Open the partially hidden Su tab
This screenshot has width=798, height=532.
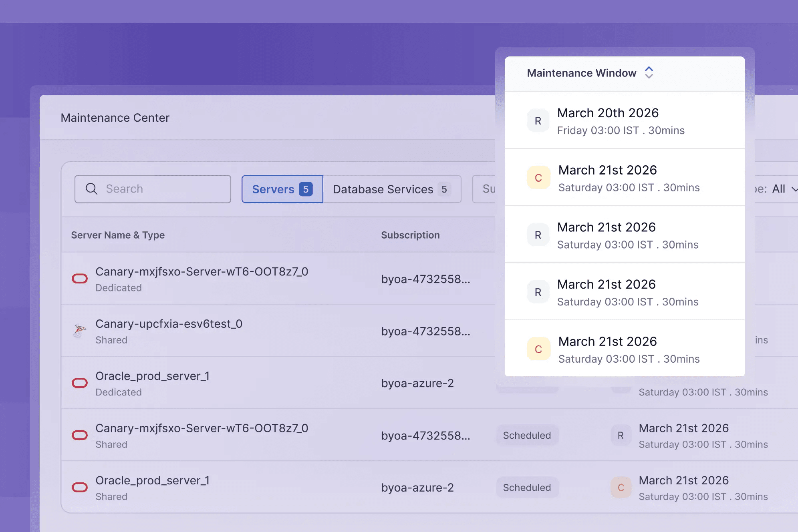click(x=485, y=189)
